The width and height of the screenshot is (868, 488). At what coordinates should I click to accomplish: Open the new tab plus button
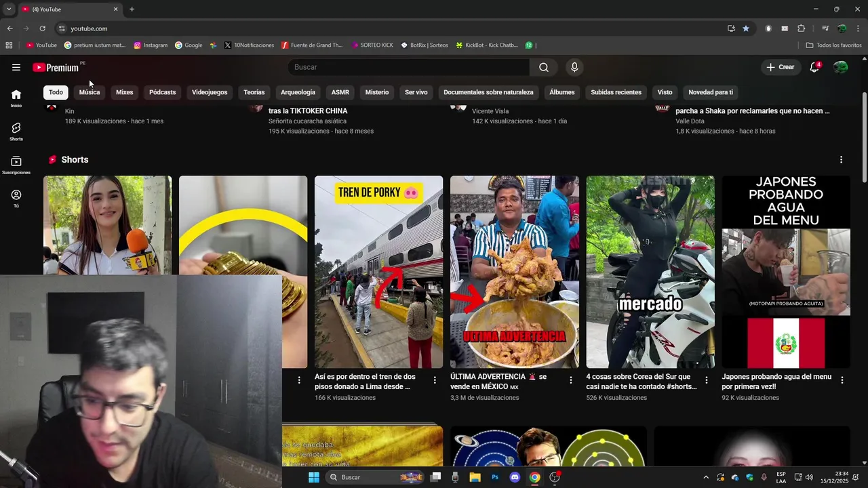[x=132, y=9]
